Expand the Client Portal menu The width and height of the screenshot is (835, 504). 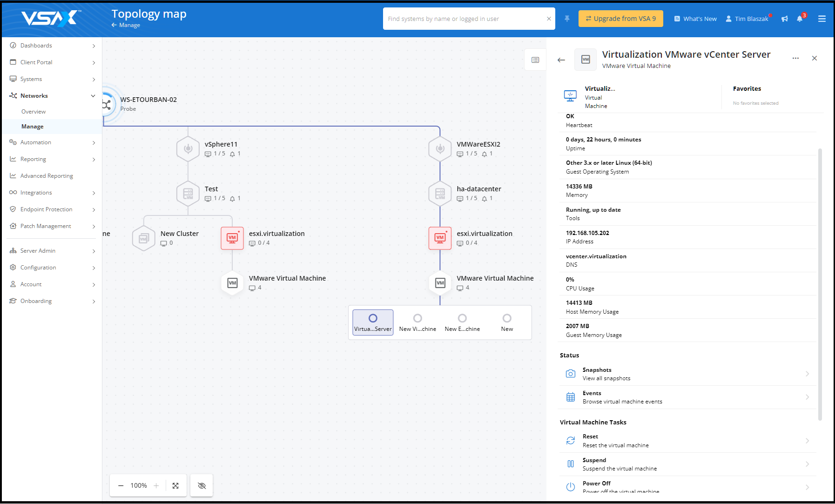52,62
